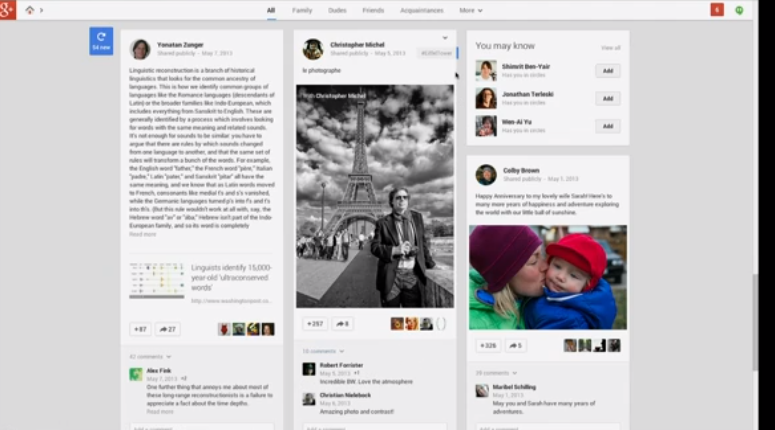Click first plus-oner avatar under Eiffel photo
Image resolution: width=775 pixels, height=430 pixels.
[397, 324]
